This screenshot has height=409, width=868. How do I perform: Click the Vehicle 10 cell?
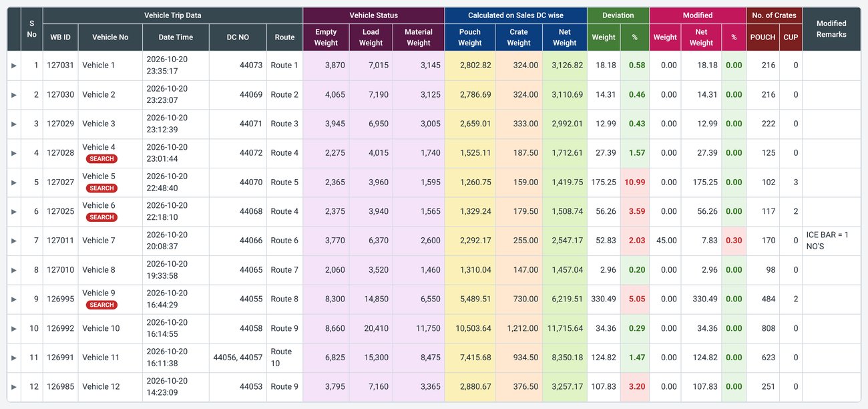110,328
